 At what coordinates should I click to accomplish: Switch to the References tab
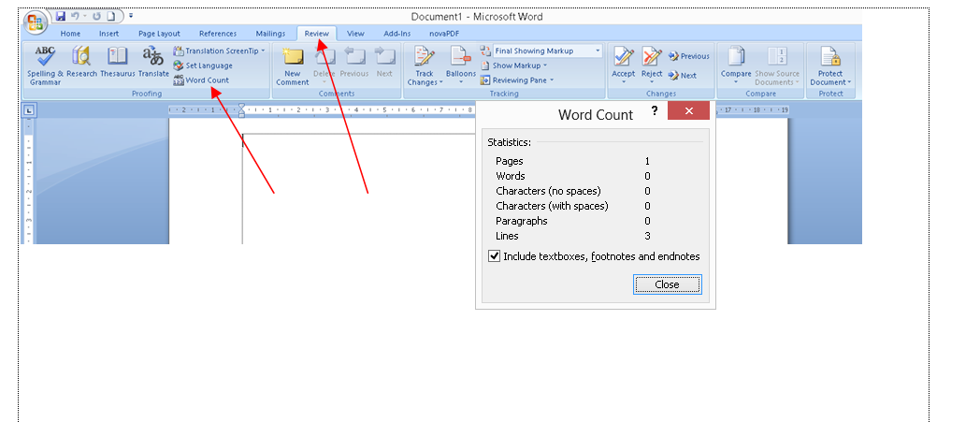coord(218,34)
